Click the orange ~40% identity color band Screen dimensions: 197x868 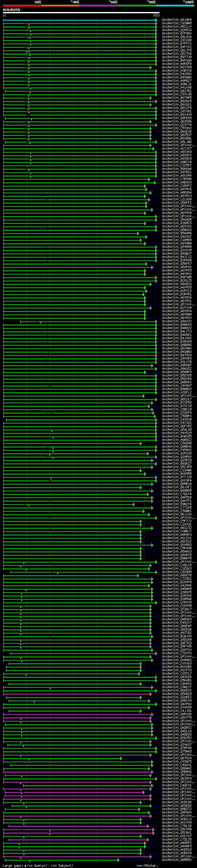(x=60, y=6)
